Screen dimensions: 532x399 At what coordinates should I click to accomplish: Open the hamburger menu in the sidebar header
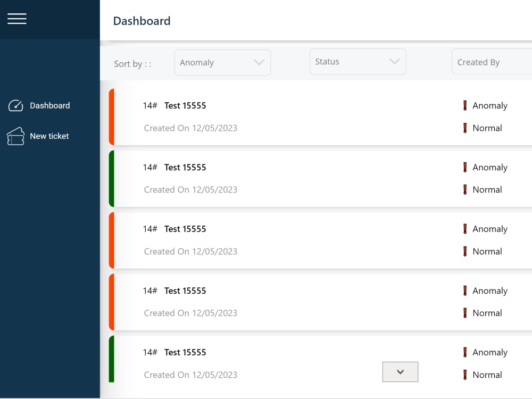pos(17,19)
